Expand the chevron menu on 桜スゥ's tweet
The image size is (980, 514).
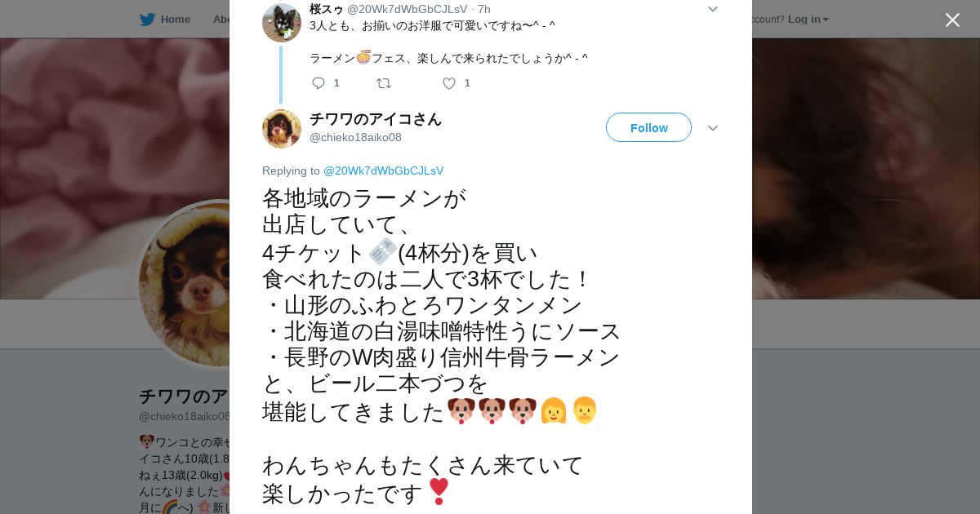point(713,9)
